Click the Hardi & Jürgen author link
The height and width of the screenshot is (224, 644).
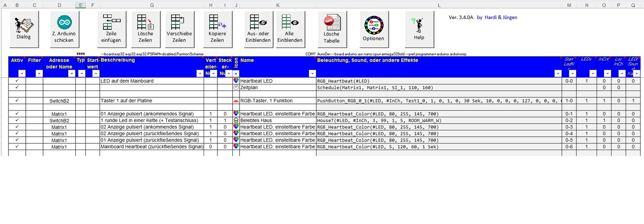coord(497,17)
